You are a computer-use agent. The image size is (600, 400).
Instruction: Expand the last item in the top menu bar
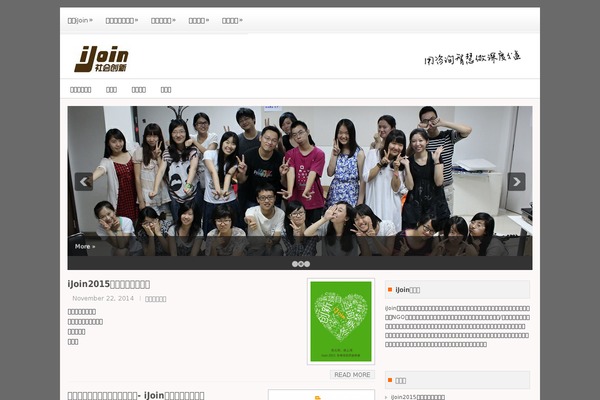(232, 21)
